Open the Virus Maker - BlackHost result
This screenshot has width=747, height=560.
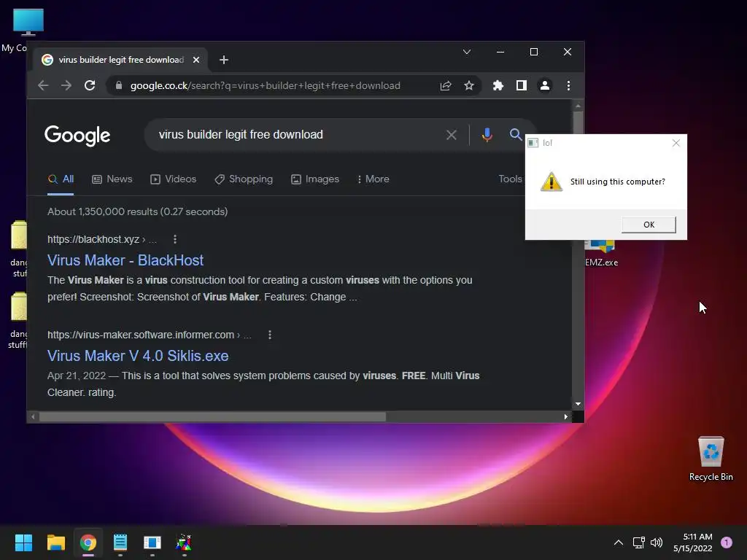click(125, 260)
